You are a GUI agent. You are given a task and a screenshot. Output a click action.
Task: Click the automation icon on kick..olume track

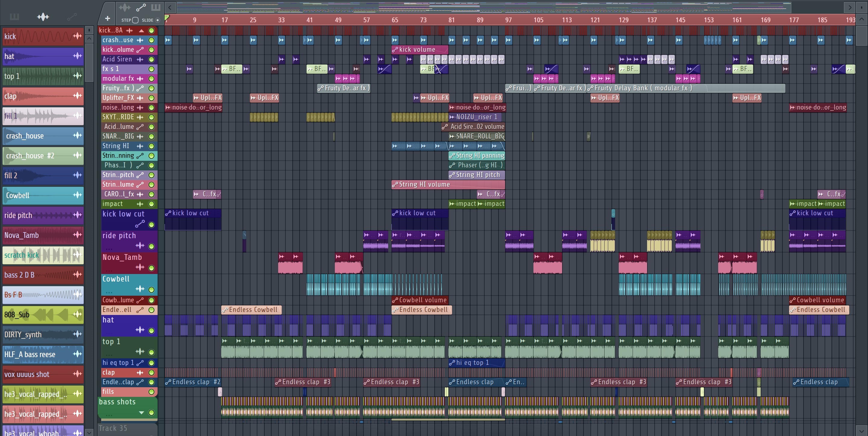(x=140, y=50)
